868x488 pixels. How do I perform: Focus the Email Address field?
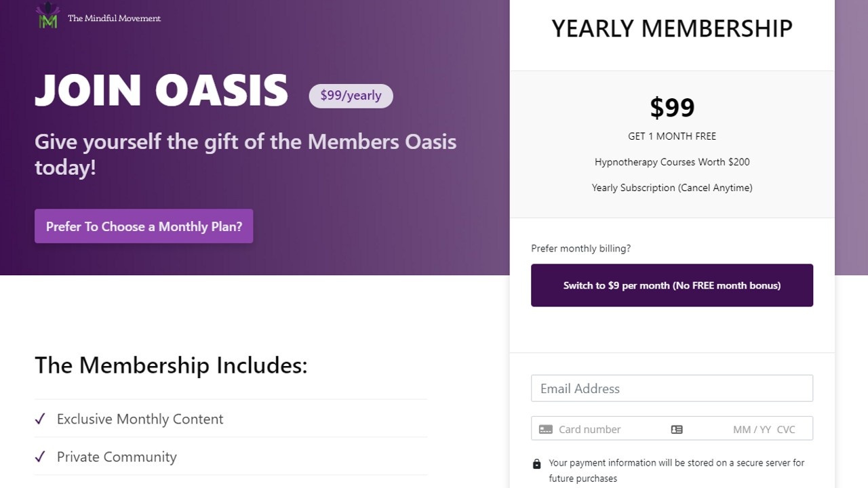(x=671, y=388)
